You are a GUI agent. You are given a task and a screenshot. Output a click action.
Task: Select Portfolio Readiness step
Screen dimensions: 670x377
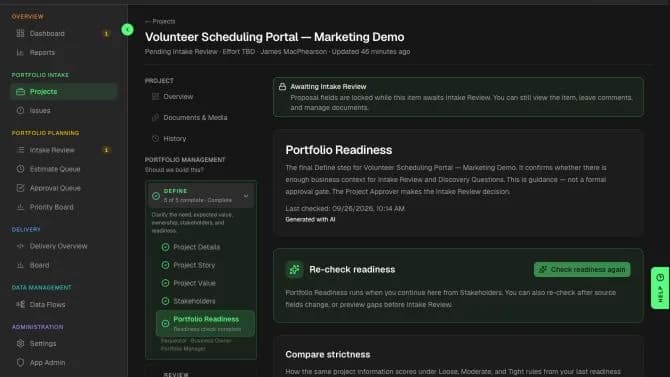pos(206,324)
